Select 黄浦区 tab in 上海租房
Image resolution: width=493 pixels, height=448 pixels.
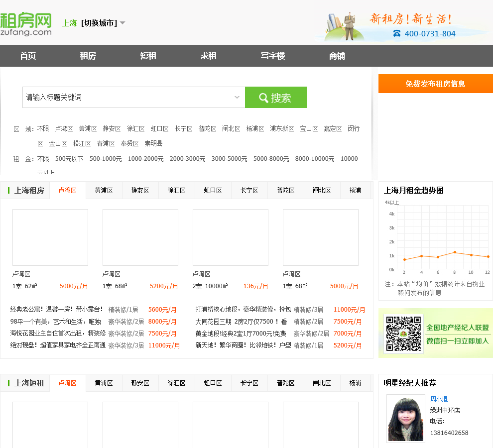coord(104,190)
